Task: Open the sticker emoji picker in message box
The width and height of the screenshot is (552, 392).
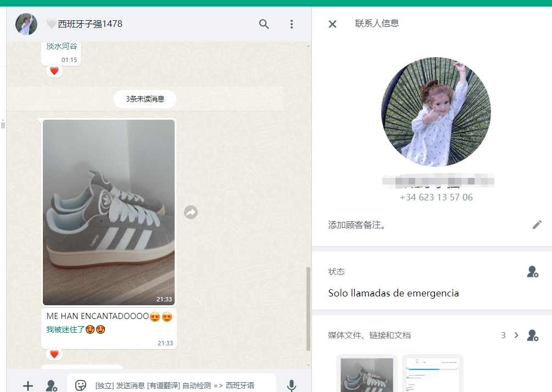Action: (81, 385)
